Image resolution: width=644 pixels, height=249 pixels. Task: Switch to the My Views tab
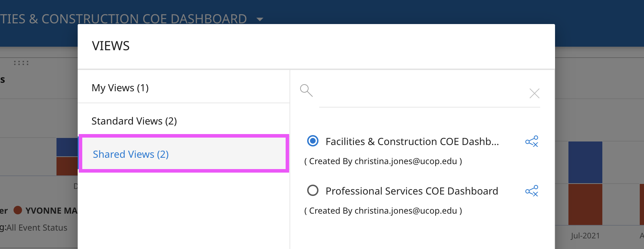[x=120, y=88]
